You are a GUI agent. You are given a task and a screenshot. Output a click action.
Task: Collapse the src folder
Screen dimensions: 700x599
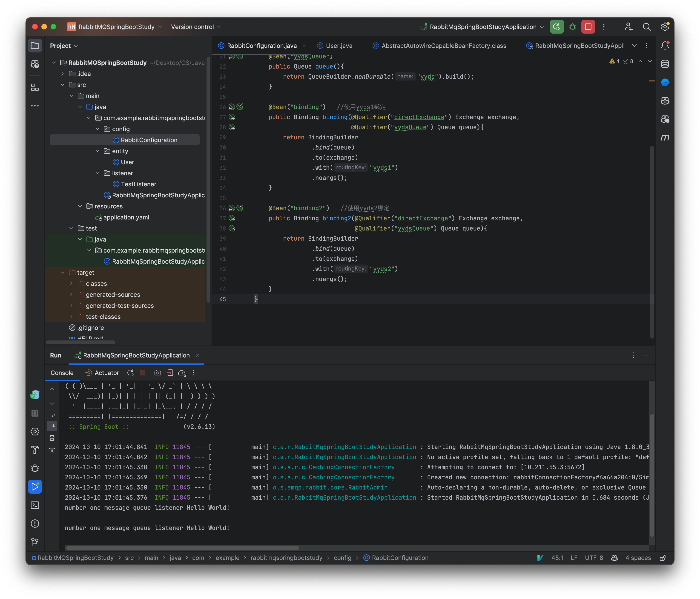(x=63, y=85)
